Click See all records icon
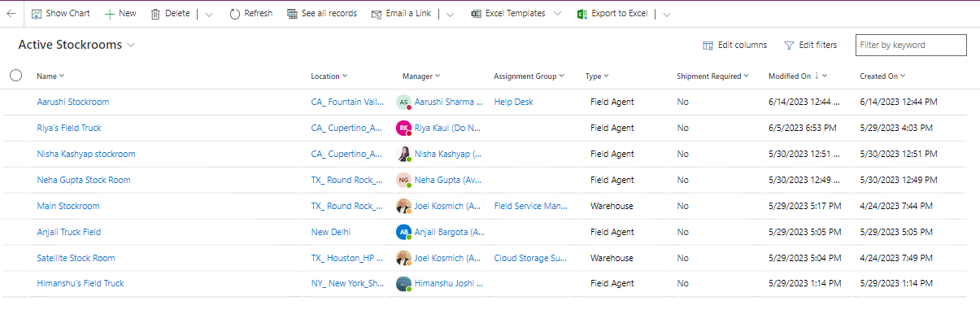Image resolution: width=980 pixels, height=323 pixels. tap(293, 14)
